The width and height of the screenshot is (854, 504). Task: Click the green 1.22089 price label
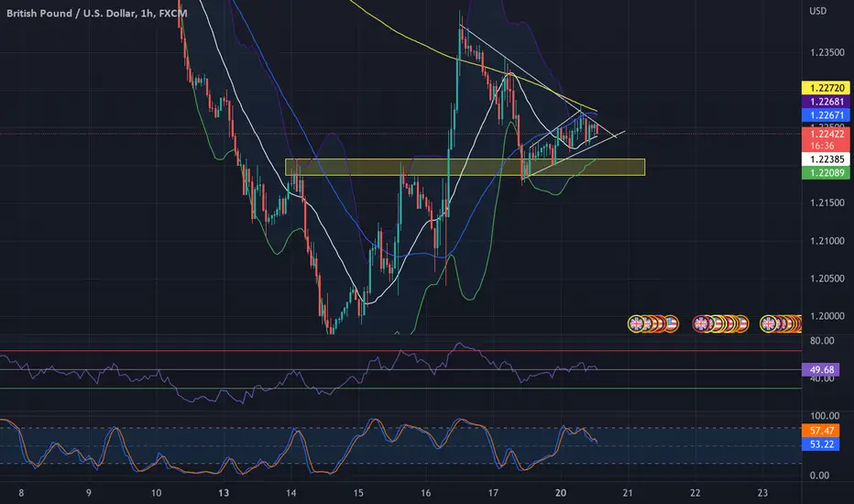827,172
